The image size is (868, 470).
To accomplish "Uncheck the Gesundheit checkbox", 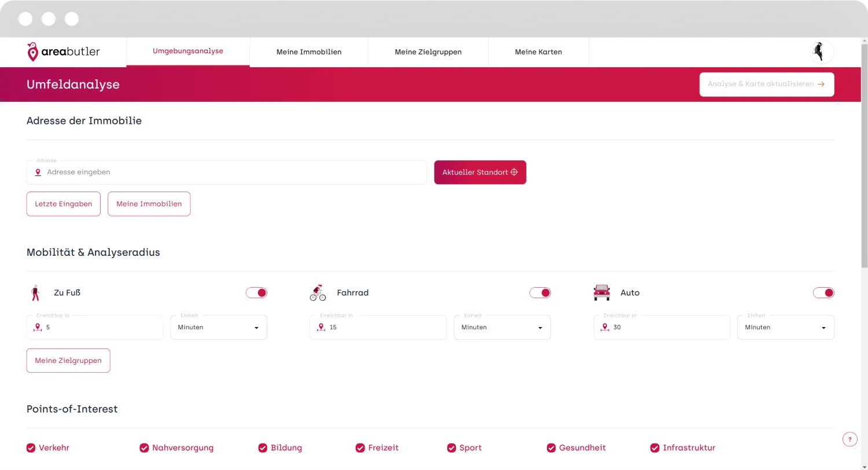I will tap(551, 448).
